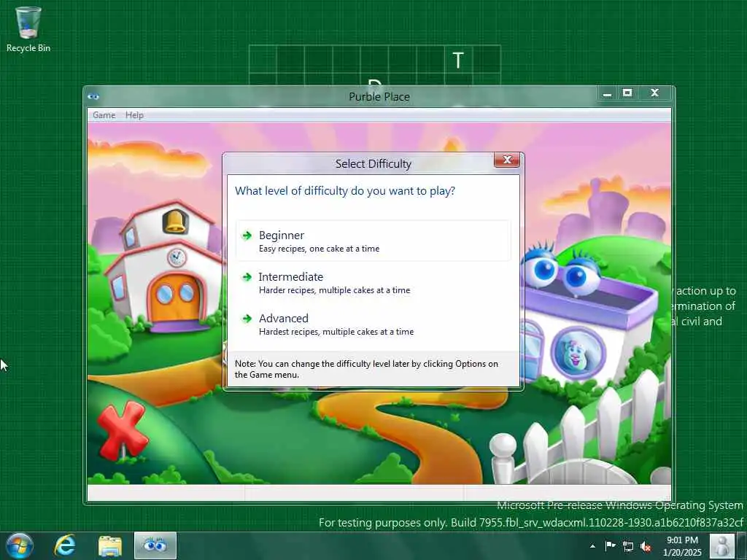Close the Purble Place window

(654, 93)
